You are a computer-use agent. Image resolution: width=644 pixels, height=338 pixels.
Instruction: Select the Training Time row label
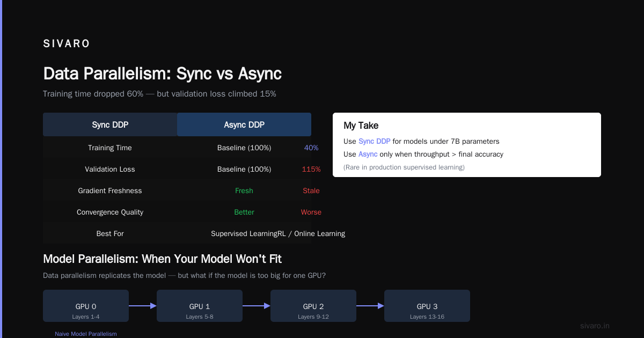(110, 148)
